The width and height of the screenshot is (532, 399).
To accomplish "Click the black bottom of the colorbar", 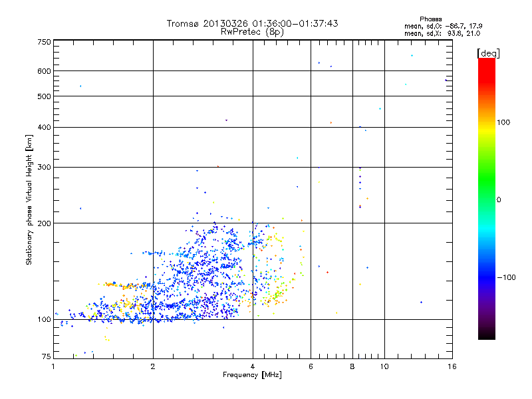I will click(487, 334).
